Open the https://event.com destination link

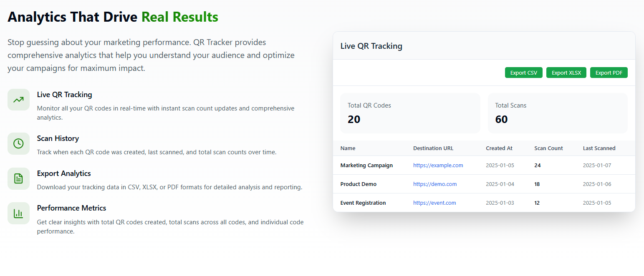point(434,203)
